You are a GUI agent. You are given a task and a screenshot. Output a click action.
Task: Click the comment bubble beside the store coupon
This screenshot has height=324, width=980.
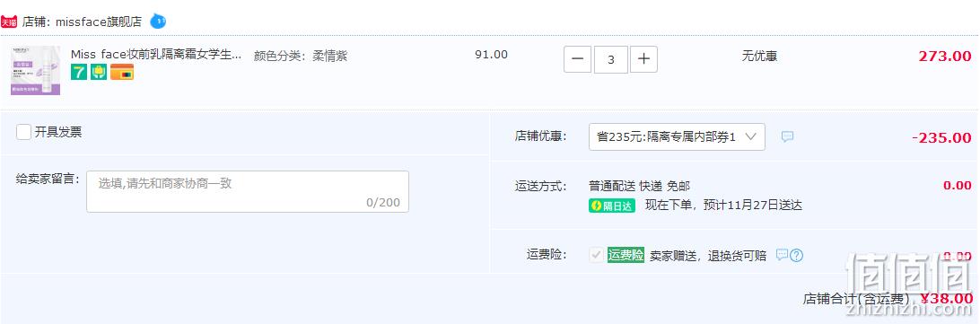pos(788,136)
